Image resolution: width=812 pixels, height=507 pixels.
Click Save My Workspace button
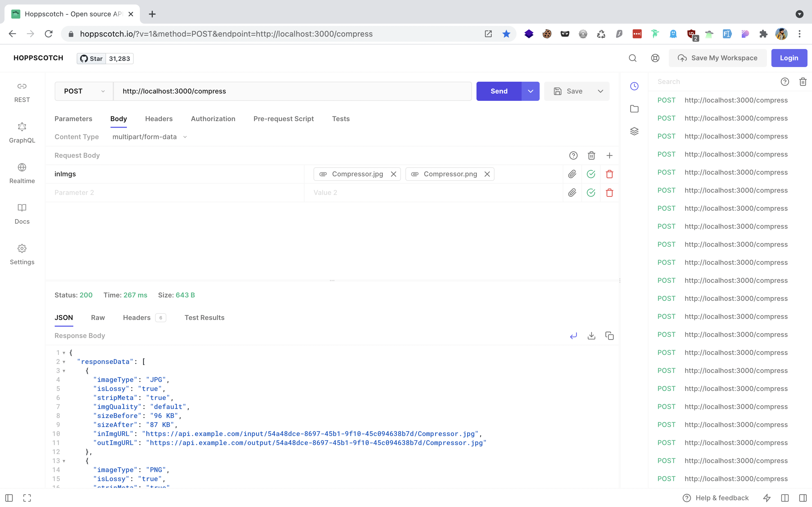click(717, 58)
